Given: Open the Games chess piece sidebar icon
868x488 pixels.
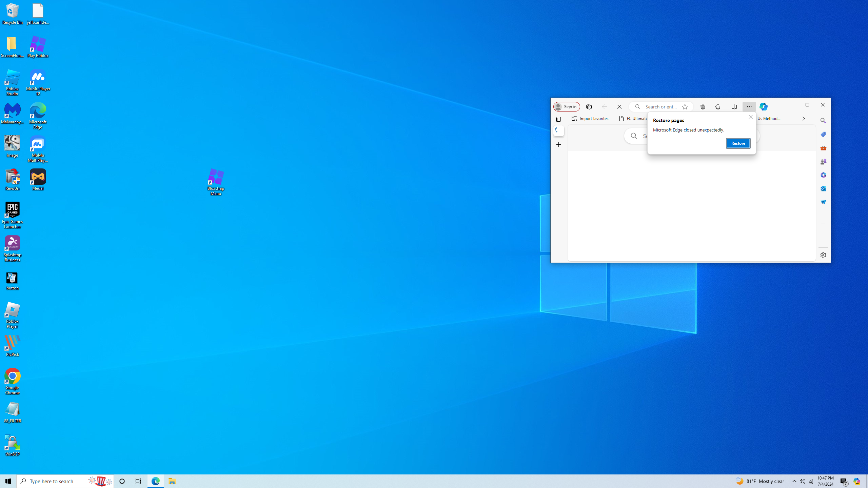Looking at the screenshot, I should (x=823, y=161).
